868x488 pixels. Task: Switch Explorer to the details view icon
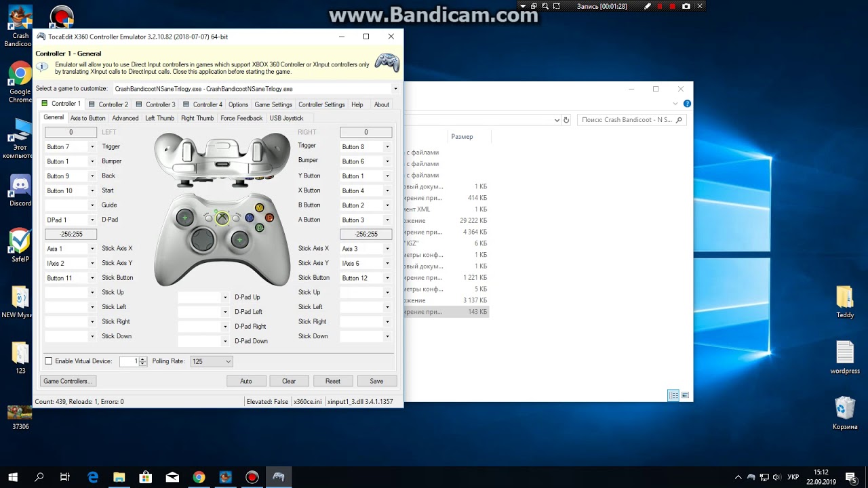click(x=673, y=395)
